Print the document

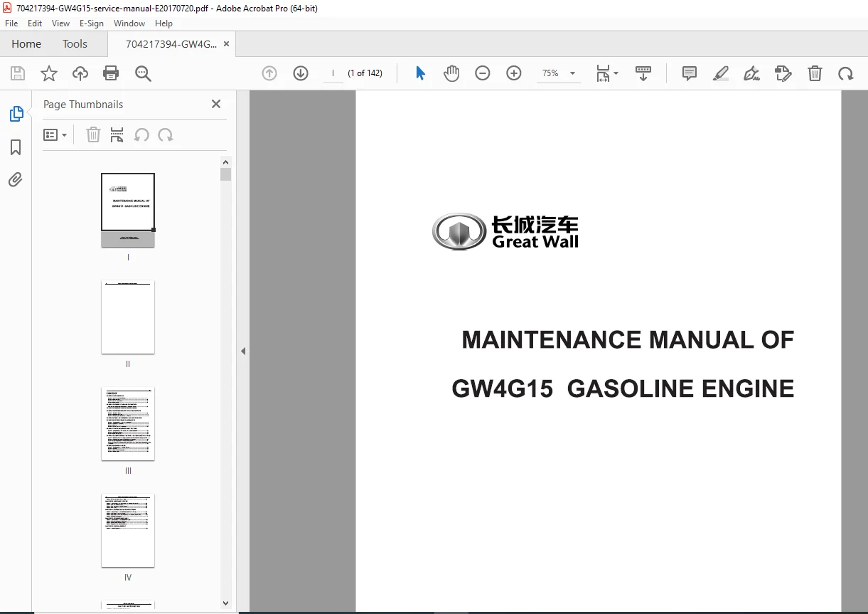(x=111, y=73)
